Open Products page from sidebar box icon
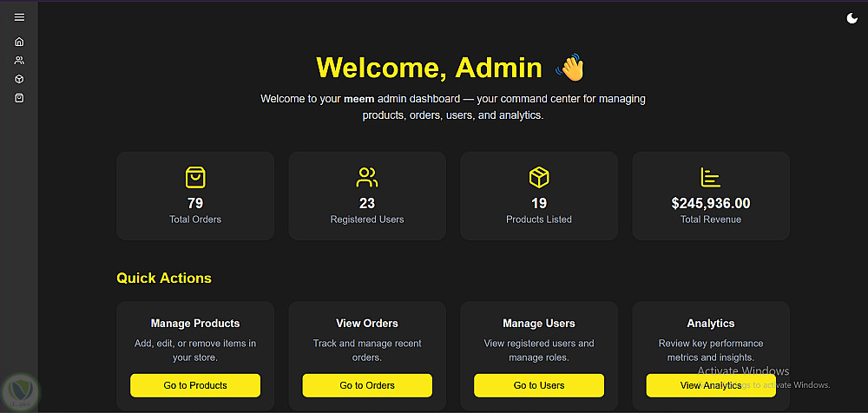The image size is (868, 413). (x=19, y=79)
